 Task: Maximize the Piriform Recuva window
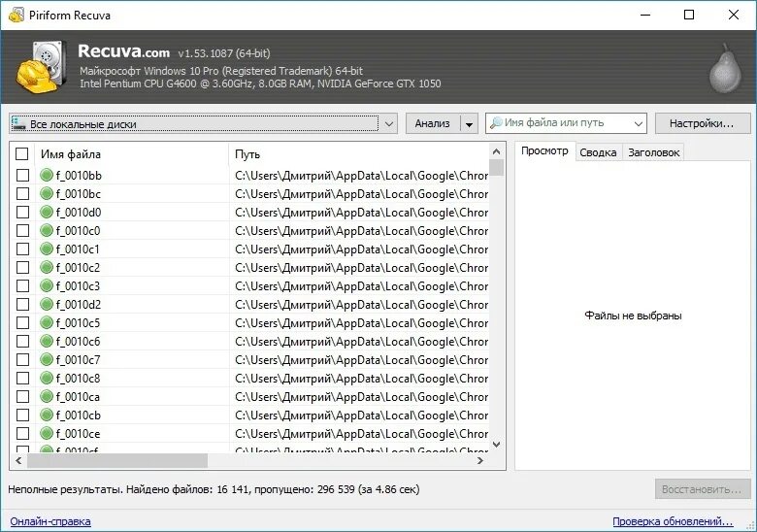[x=689, y=15]
